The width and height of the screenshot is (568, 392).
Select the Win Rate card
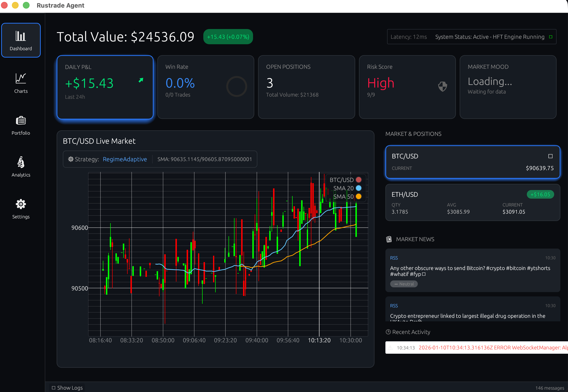(206, 87)
